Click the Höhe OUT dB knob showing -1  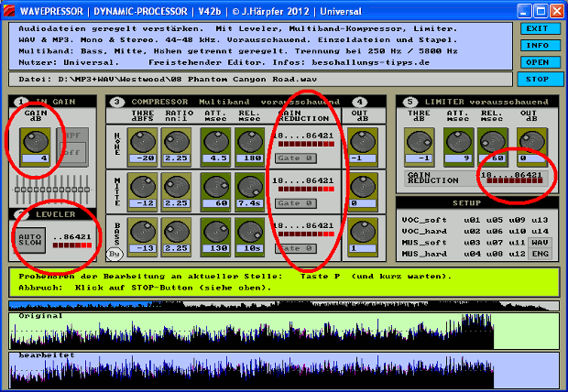coord(363,142)
